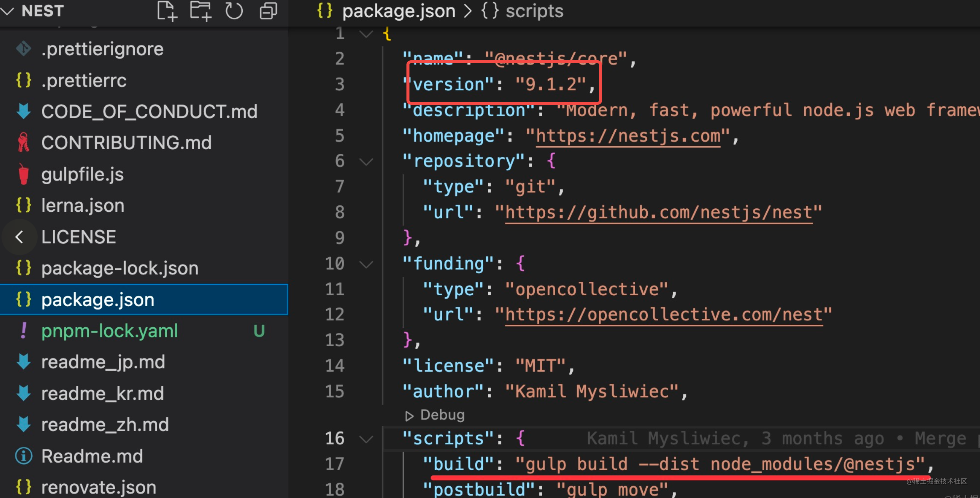The width and height of the screenshot is (980, 498).
Task: Open renovate.json file
Action: point(144,487)
